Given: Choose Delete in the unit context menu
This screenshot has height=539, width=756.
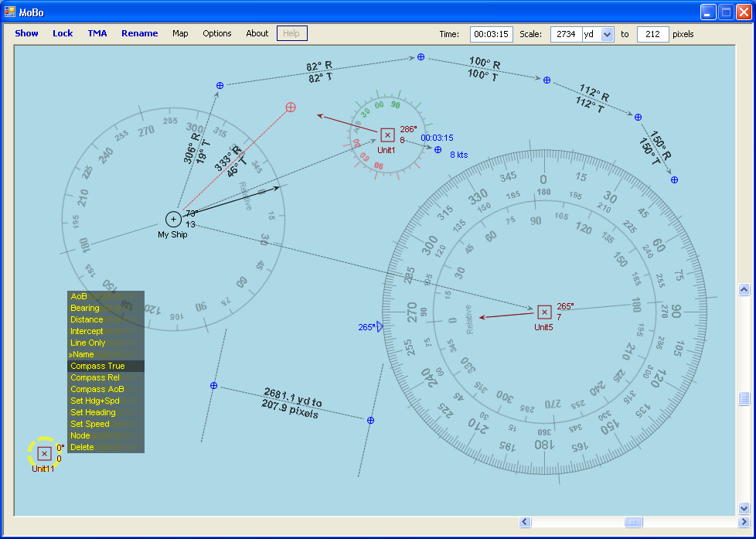Looking at the screenshot, I should [x=82, y=447].
